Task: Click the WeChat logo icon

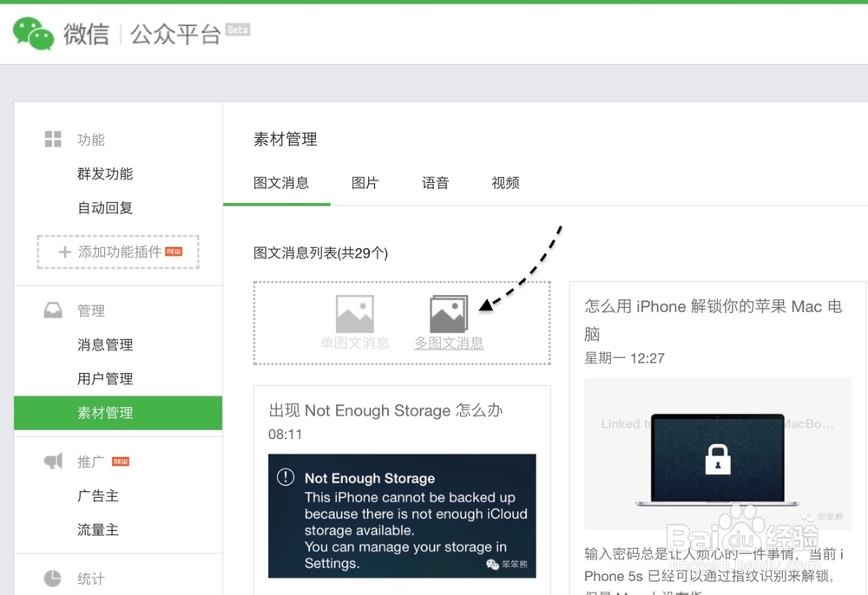Action: 33,34
